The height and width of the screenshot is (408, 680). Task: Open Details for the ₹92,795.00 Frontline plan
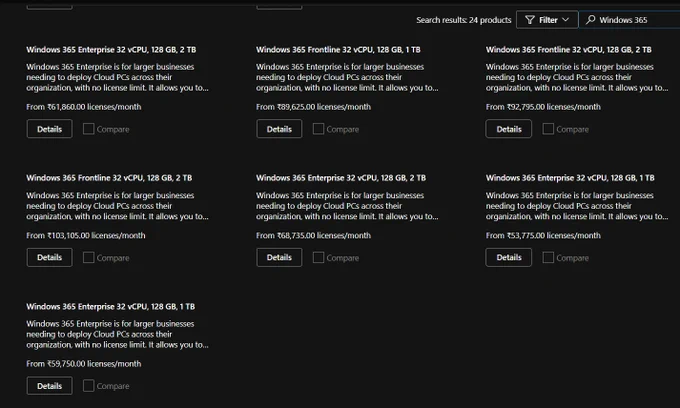pyautogui.click(x=509, y=129)
